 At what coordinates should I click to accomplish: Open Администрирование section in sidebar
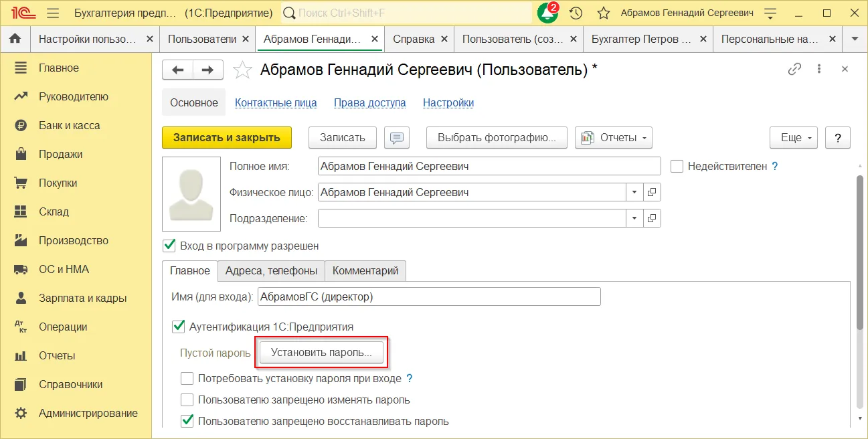tap(88, 413)
